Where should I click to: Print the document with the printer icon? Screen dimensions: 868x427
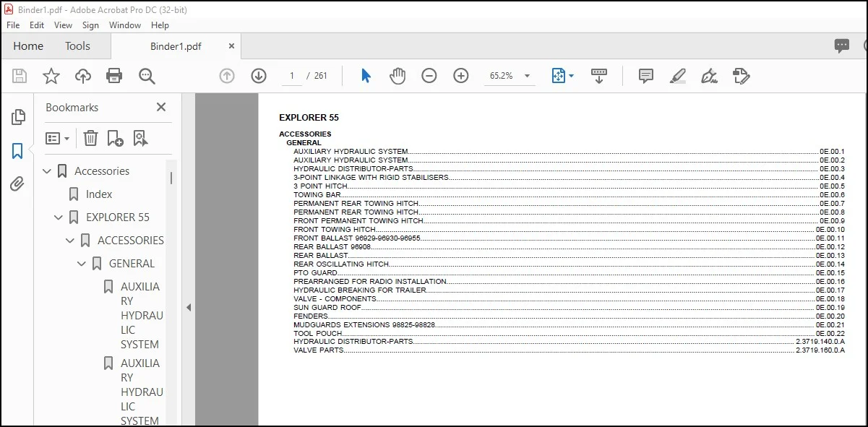pos(114,76)
